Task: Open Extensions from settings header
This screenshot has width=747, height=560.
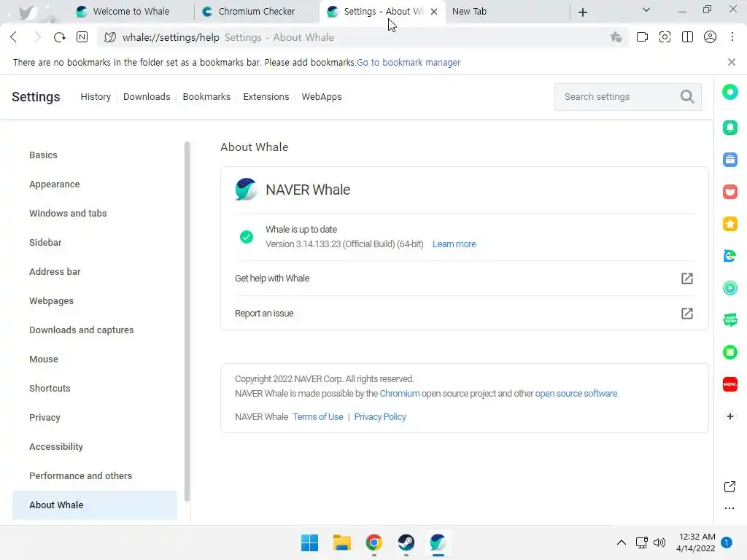Action: (x=266, y=97)
